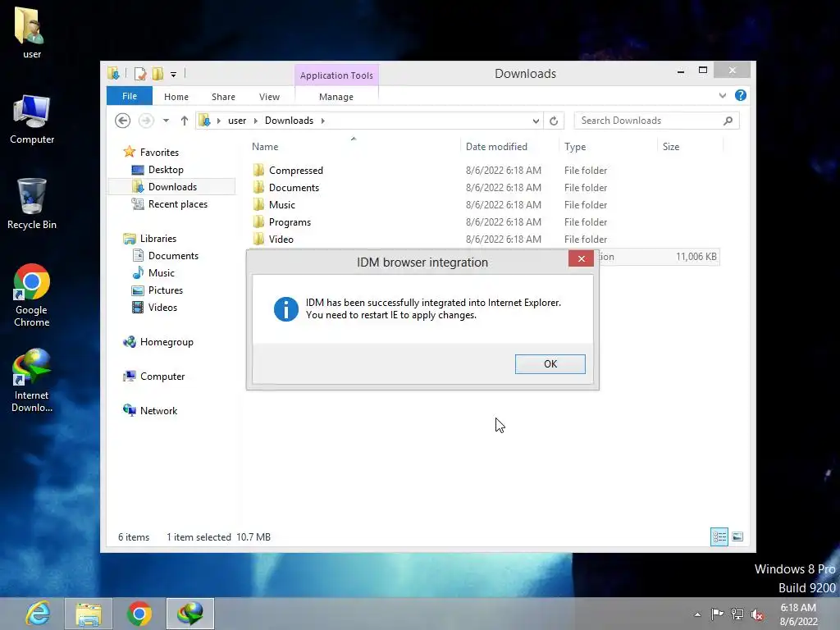840x630 pixels.
Task: Switch to Details view in status bar
Action: click(719, 536)
